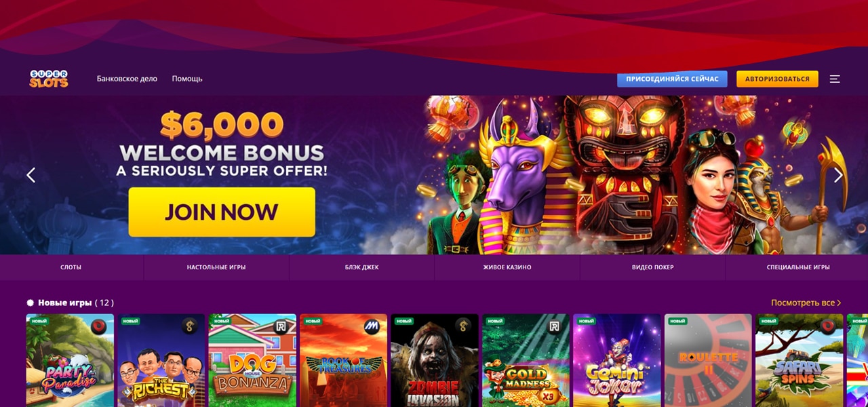Click the Присоединяйся сейчас button
Screen dimensions: 868x407
click(x=672, y=79)
